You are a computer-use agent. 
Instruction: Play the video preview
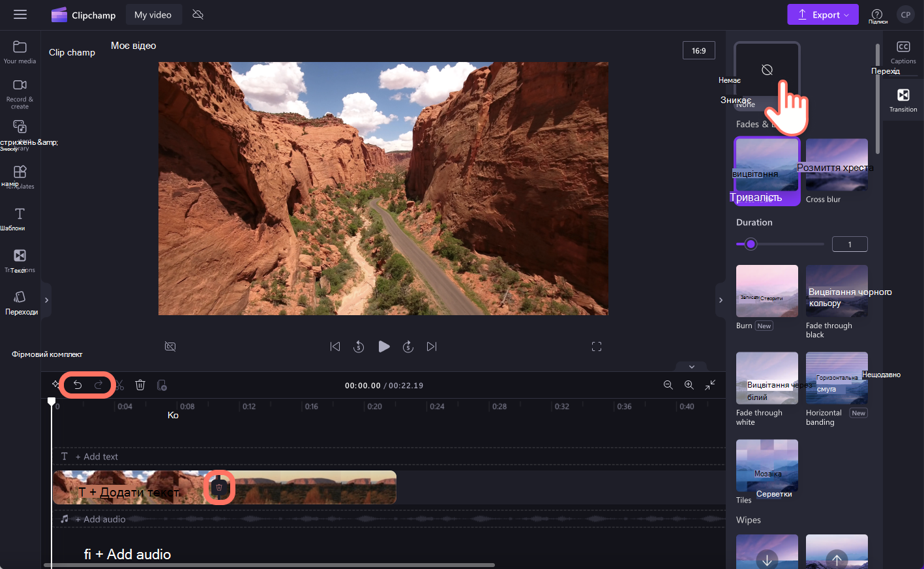click(x=384, y=346)
